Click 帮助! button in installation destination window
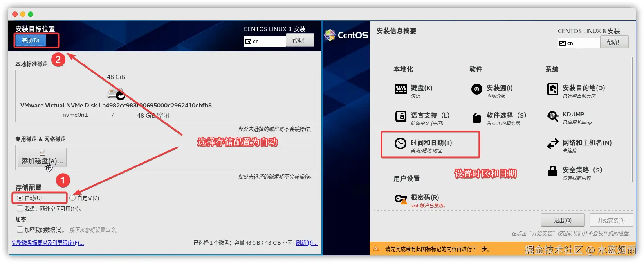 [x=299, y=40]
